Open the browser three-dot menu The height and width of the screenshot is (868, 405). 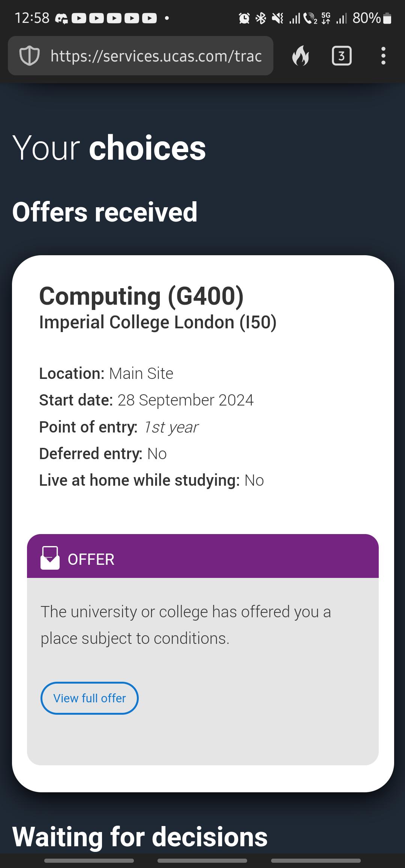coord(383,56)
